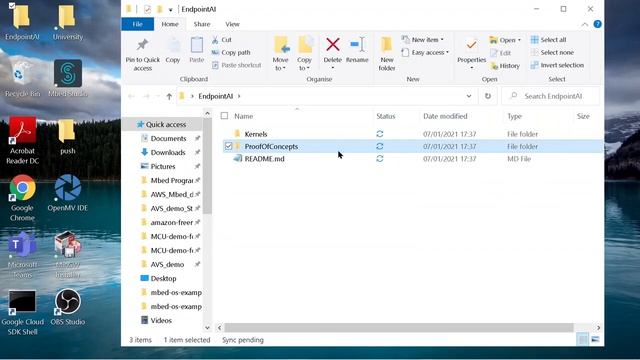Click the Search EndpointAI box
This screenshot has height=360, width=640.
[551, 96]
